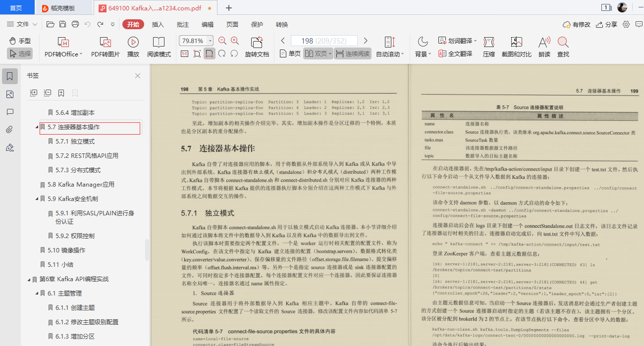Click the 分享 share button

click(x=606, y=24)
